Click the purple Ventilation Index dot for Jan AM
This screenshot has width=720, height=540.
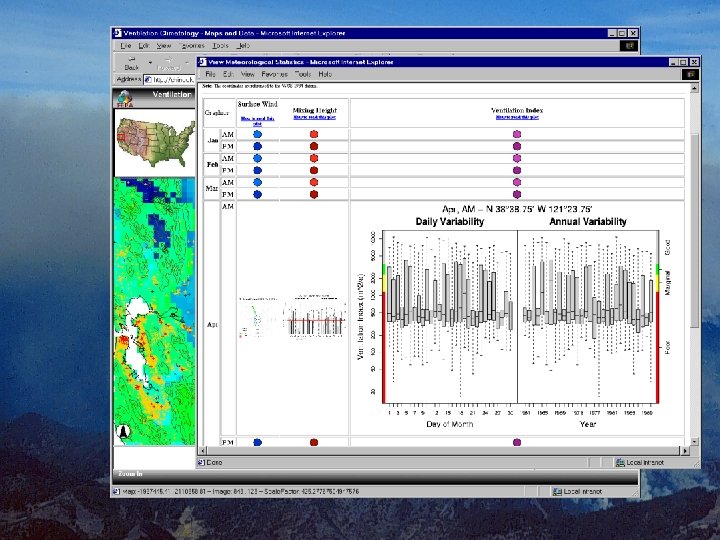[x=517, y=134]
